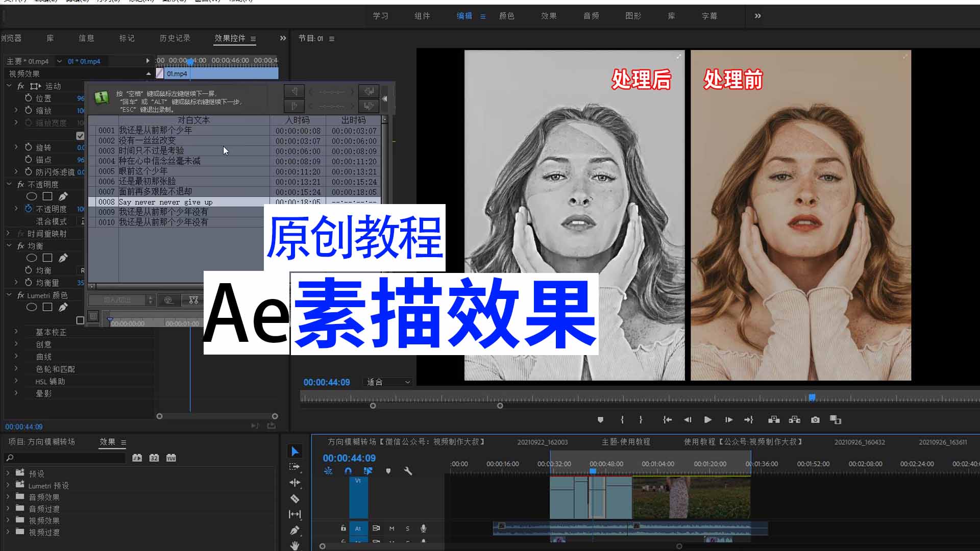This screenshot has width=980, height=551.
Task: Go to Out point in program monitor
Action: tap(749, 420)
